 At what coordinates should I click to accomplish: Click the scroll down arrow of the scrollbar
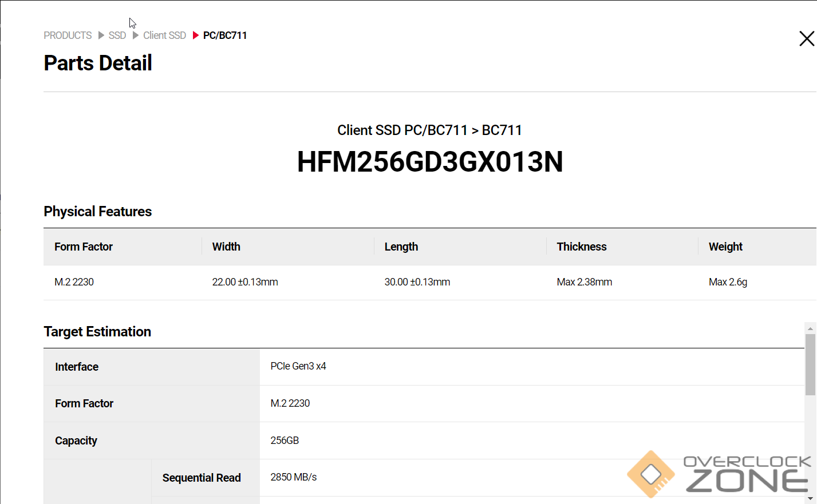pyautogui.click(x=810, y=499)
